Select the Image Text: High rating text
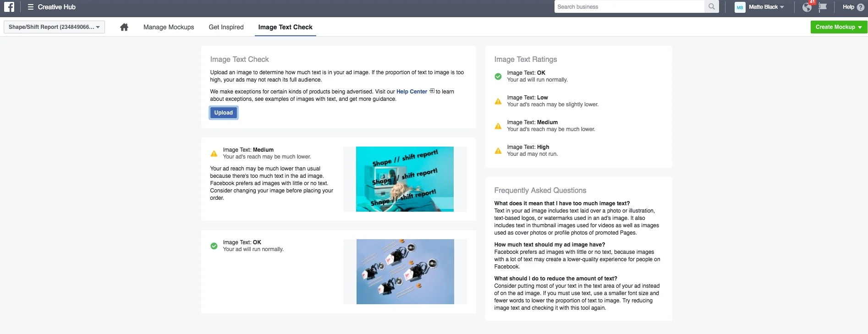 pyautogui.click(x=528, y=147)
